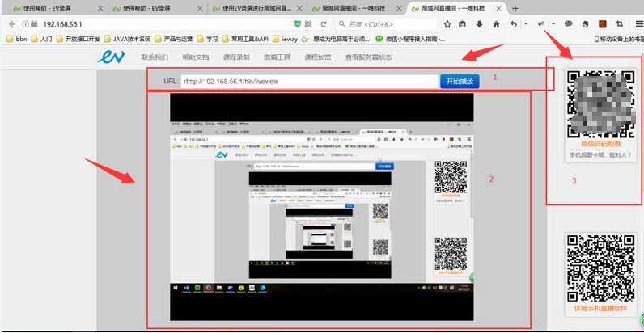
Task: Open the QR code icon in address bar
Action: pos(308,24)
